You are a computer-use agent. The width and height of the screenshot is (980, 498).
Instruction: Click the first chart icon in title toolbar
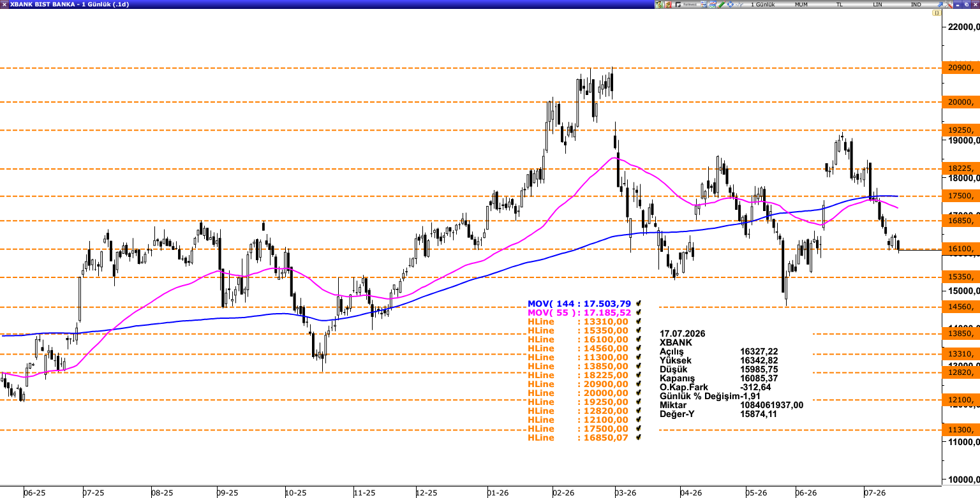pyautogui.click(x=659, y=4)
